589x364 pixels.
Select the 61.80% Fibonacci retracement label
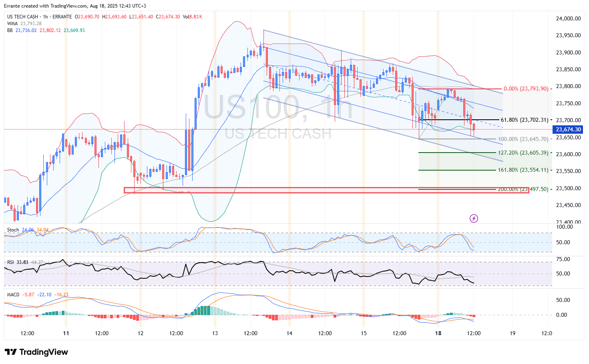[x=525, y=120]
